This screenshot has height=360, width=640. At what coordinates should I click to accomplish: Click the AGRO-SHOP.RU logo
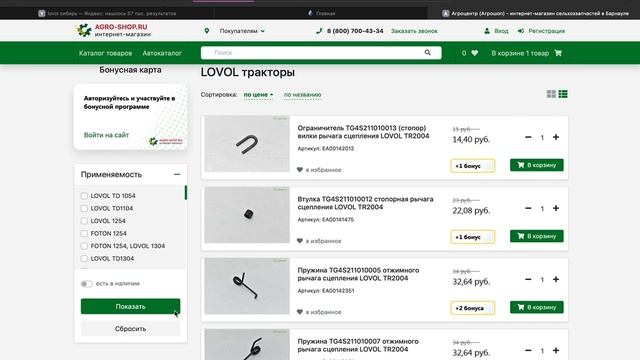pyautogui.click(x=113, y=30)
